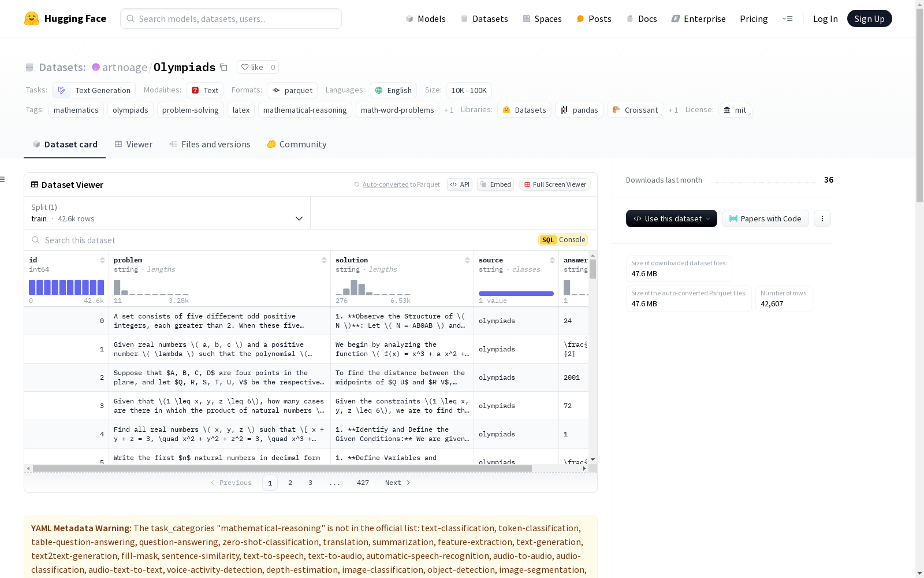This screenshot has height=578, width=924.
Task: Switch to the Dataset card tab
Action: pyautogui.click(x=65, y=144)
